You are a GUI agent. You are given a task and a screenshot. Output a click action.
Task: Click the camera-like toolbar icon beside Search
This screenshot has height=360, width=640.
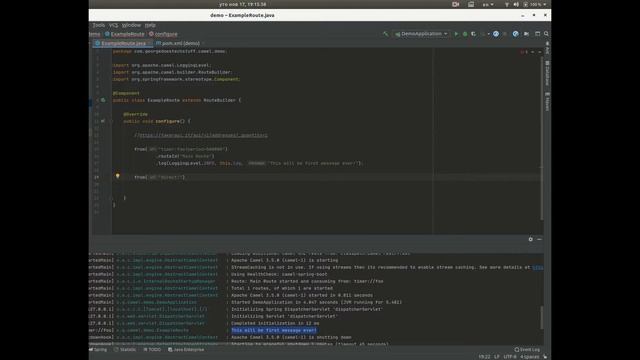(527, 34)
